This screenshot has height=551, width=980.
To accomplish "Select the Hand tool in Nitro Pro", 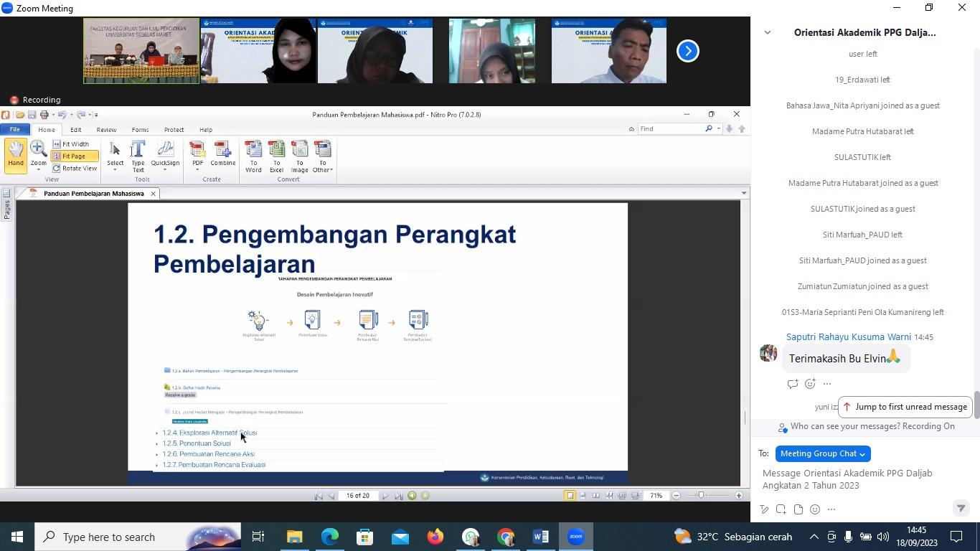I will pos(16,155).
